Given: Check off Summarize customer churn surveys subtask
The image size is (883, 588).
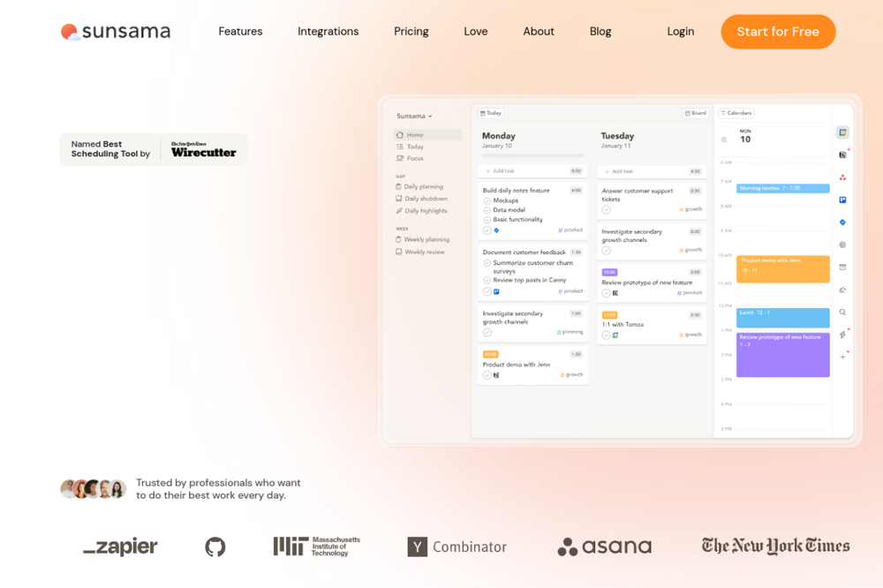Looking at the screenshot, I should (x=487, y=263).
